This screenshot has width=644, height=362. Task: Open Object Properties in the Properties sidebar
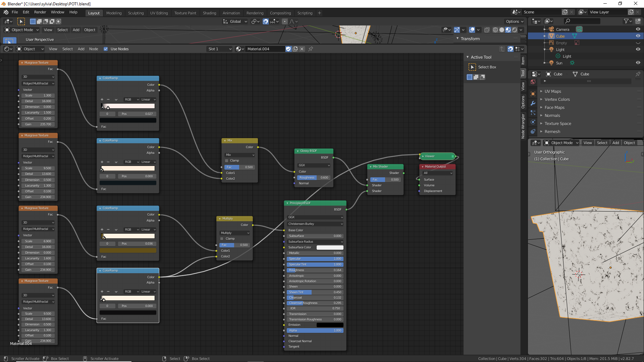(x=533, y=94)
